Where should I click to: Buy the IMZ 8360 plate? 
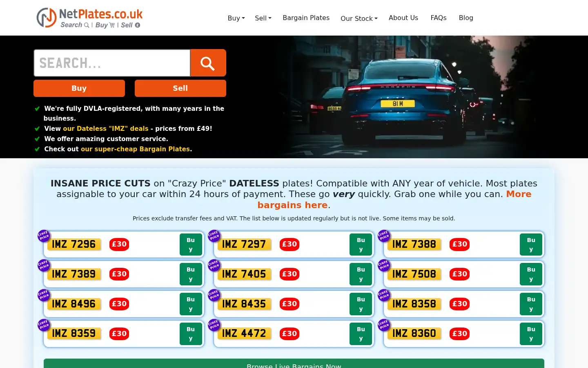coord(531,334)
